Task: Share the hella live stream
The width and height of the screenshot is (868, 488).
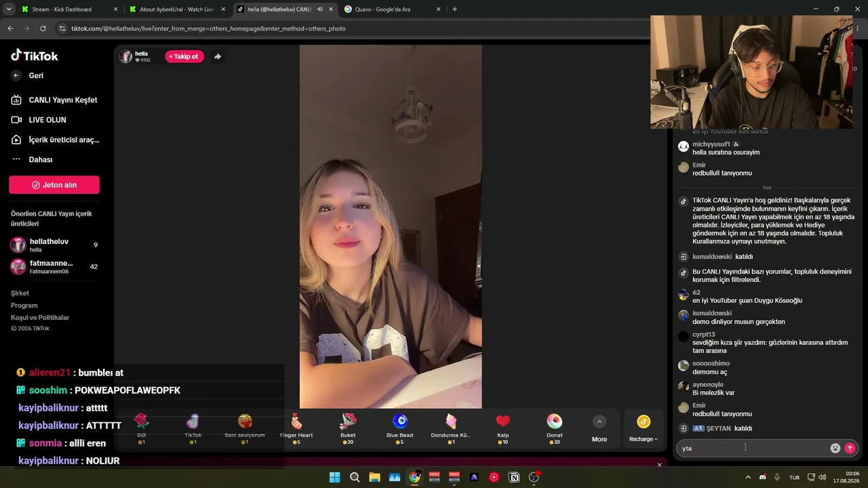Action: point(218,56)
